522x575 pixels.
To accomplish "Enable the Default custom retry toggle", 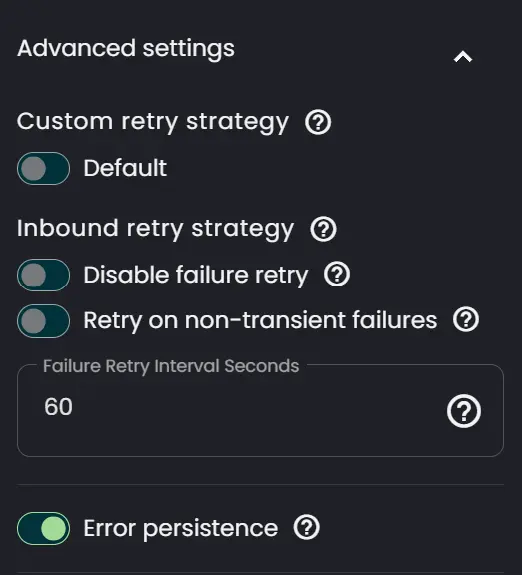I will (43, 168).
